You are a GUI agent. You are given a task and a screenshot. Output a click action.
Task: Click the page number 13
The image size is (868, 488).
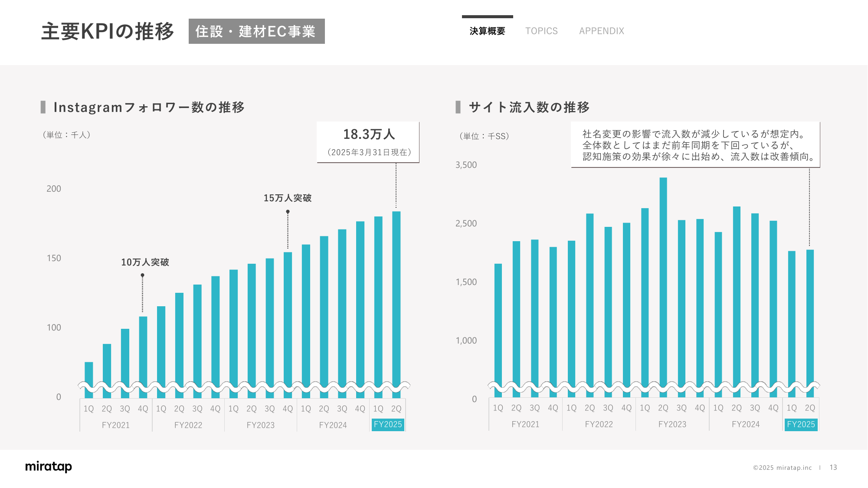tap(833, 467)
